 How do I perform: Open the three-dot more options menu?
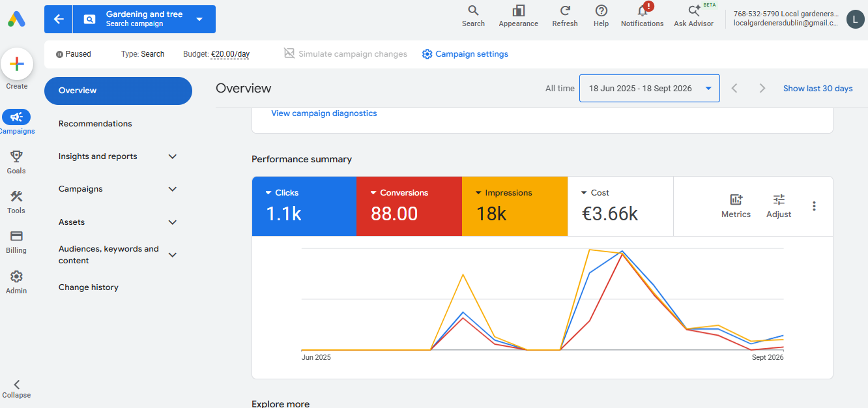click(814, 206)
